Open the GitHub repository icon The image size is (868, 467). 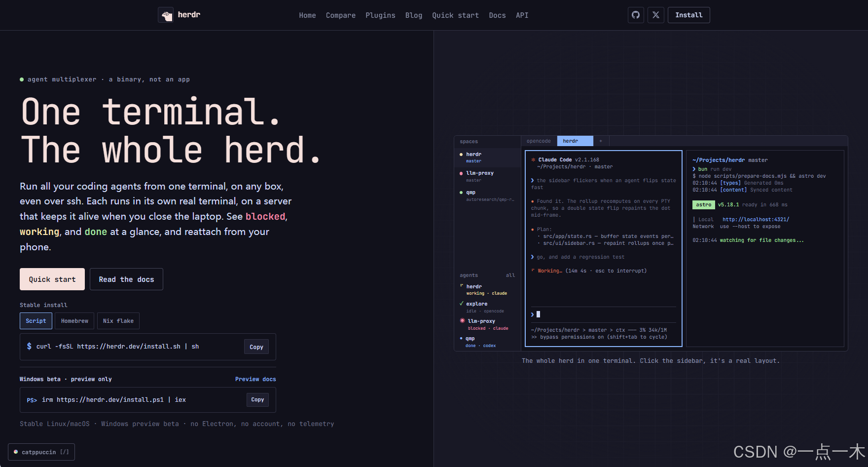pyautogui.click(x=636, y=15)
